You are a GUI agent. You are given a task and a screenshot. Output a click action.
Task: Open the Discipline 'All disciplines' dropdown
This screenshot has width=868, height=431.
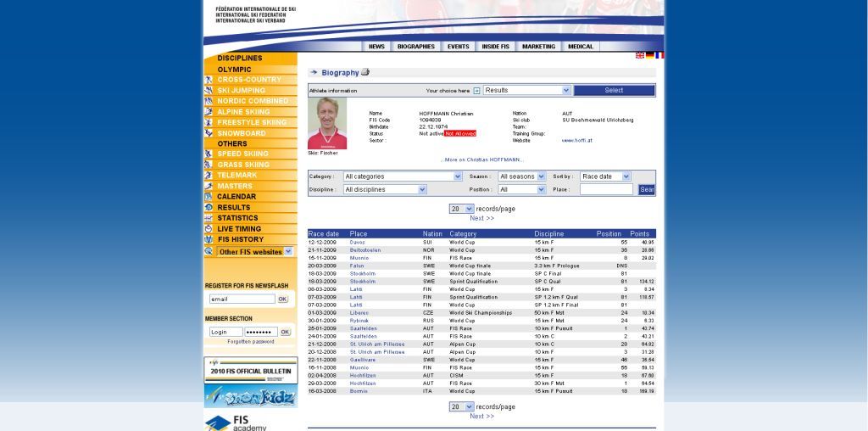click(x=385, y=189)
